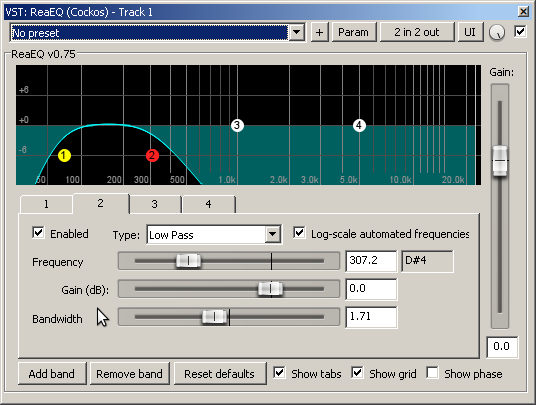Viewport: 536px width, 405px height.
Task: Select band tab 2
Action: point(100,203)
